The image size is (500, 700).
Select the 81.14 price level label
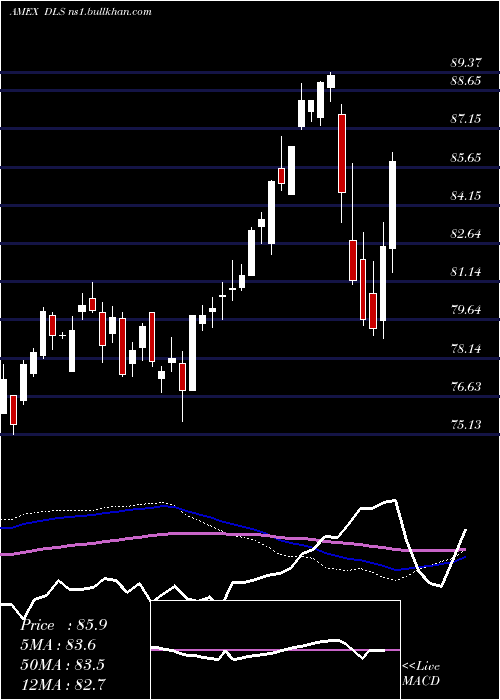point(466,271)
